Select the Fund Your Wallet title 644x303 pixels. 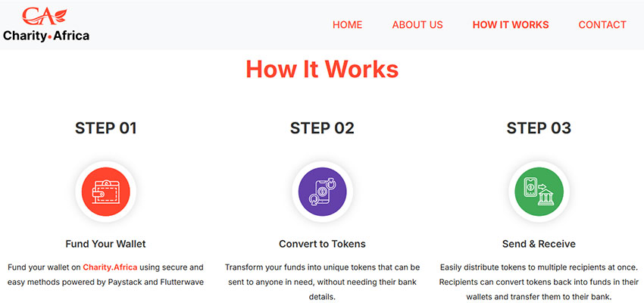pyautogui.click(x=105, y=244)
